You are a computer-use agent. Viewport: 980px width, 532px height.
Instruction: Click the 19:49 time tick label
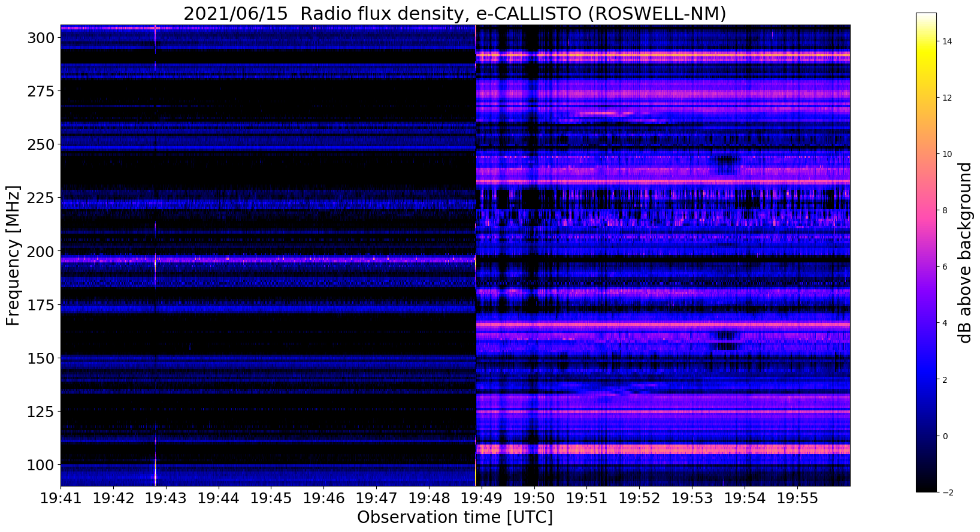coord(482,498)
